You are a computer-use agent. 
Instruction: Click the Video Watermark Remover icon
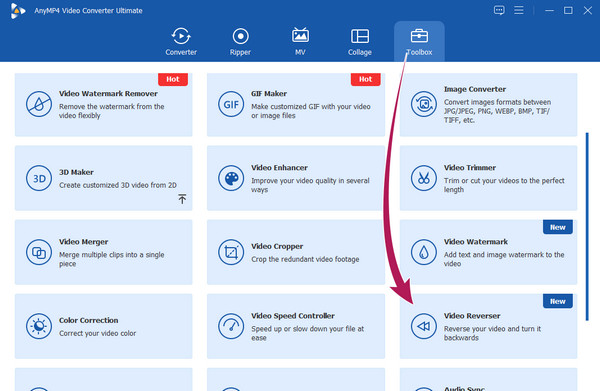pyautogui.click(x=39, y=104)
